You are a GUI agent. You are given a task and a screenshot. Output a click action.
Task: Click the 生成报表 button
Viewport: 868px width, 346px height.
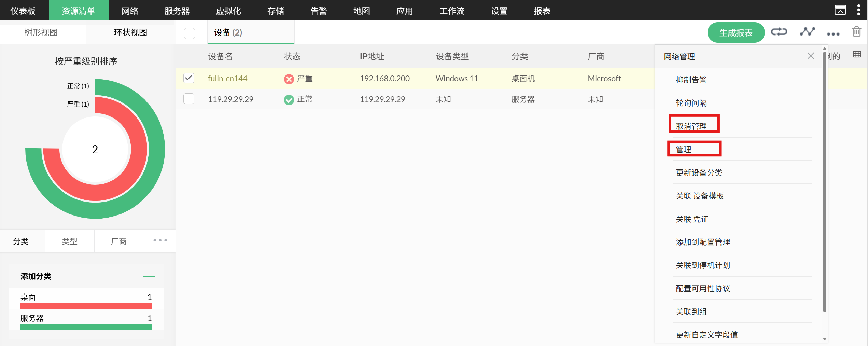pos(736,32)
